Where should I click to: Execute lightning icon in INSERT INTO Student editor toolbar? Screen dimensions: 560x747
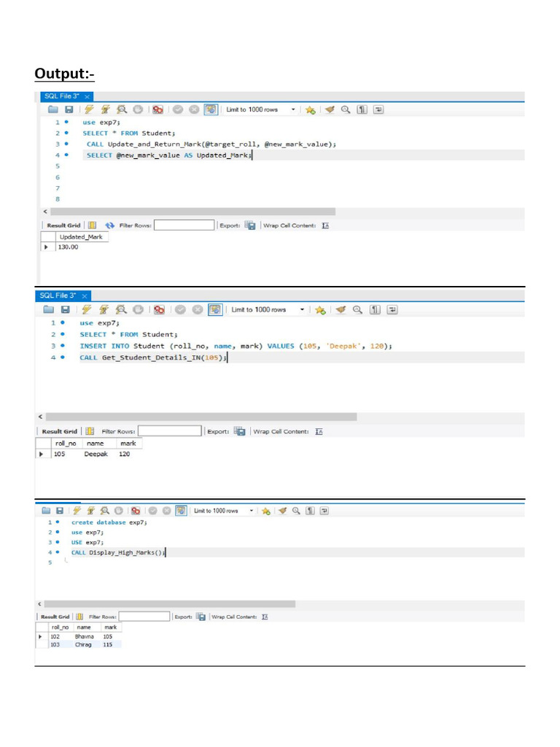(x=86, y=309)
